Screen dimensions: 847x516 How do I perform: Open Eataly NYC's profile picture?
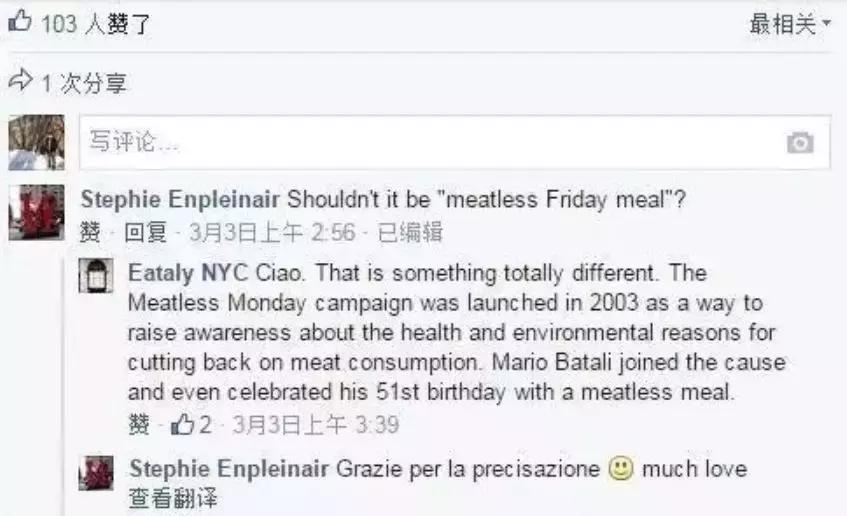(x=97, y=277)
